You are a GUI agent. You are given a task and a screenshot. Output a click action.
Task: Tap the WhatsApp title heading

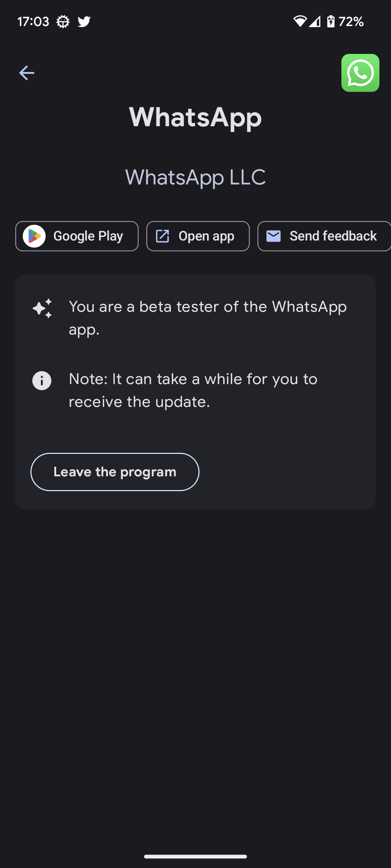pyautogui.click(x=195, y=117)
